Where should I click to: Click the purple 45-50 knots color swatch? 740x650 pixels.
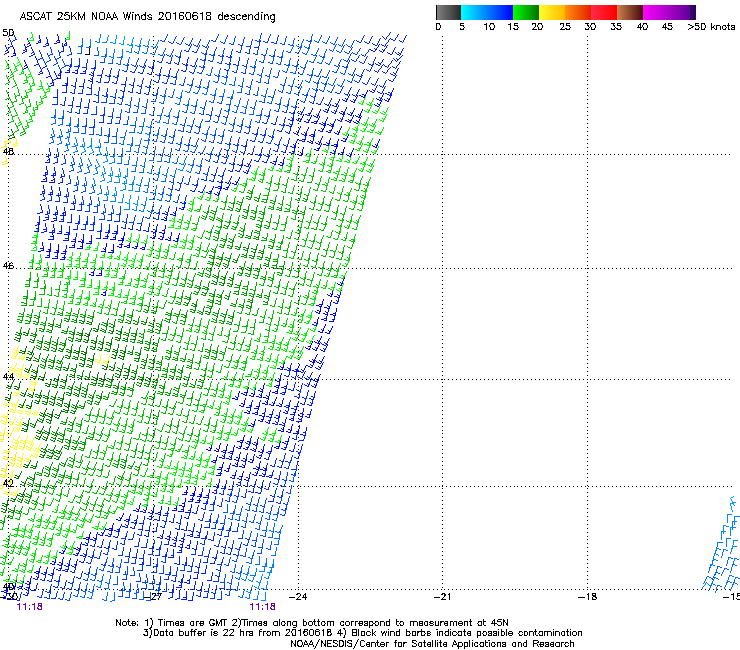tap(682, 12)
